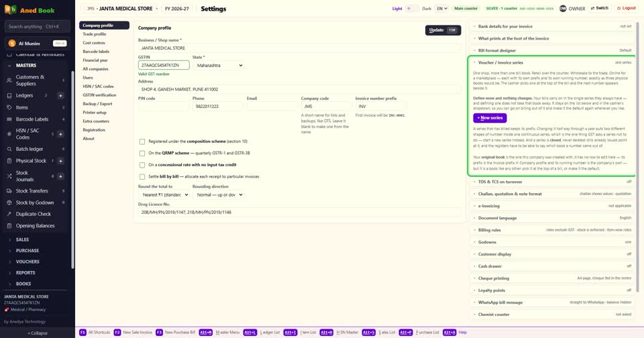Open the EN language dropdown

[x=441, y=8]
